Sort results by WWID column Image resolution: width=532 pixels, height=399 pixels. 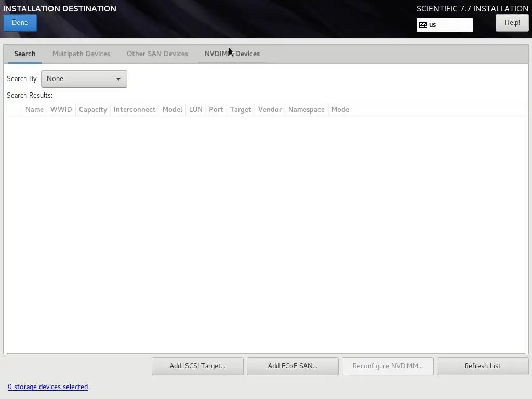click(x=61, y=109)
